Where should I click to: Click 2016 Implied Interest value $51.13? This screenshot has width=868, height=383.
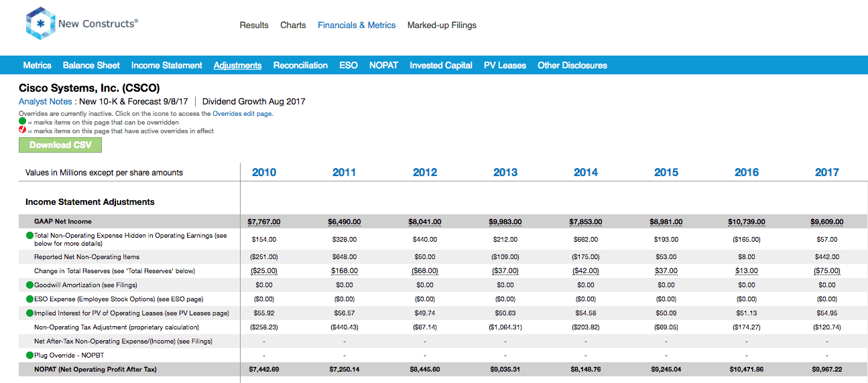click(747, 313)
